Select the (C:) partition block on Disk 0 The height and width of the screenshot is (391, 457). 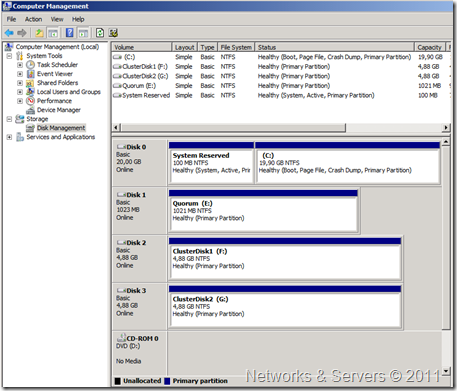point(348,163)
